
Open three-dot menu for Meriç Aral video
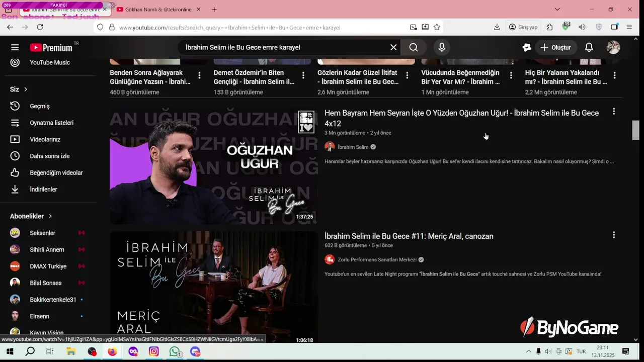click(x=614, y=235)
